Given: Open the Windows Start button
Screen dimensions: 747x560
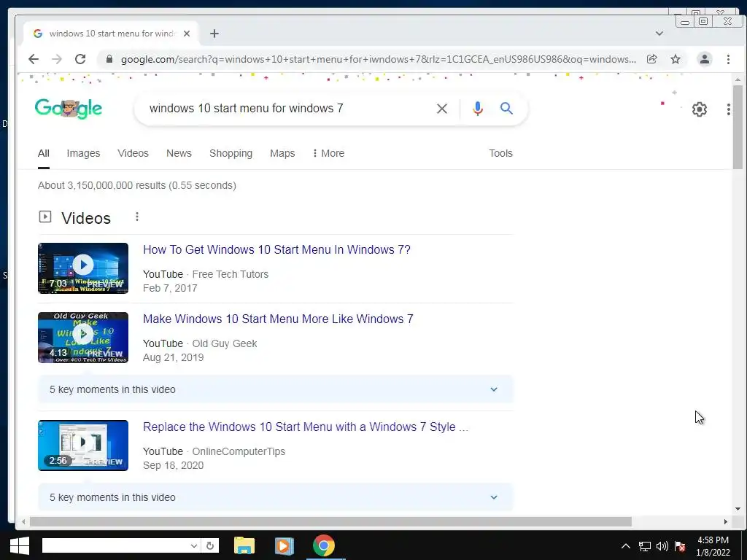Looking at the screenshot, I should pos(19,545).
